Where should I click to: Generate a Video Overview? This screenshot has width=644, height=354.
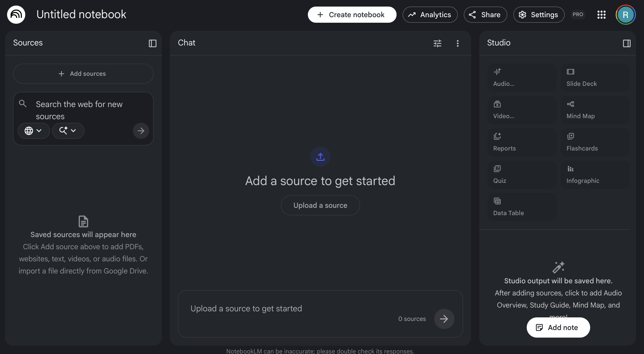pos(522,110)
